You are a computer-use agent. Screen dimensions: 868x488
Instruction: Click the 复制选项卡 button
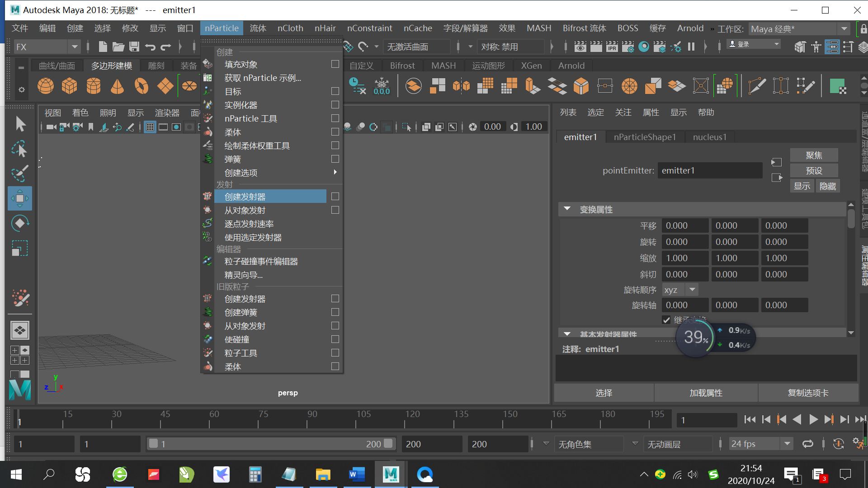pyautogui.click(x=808, y=393)
